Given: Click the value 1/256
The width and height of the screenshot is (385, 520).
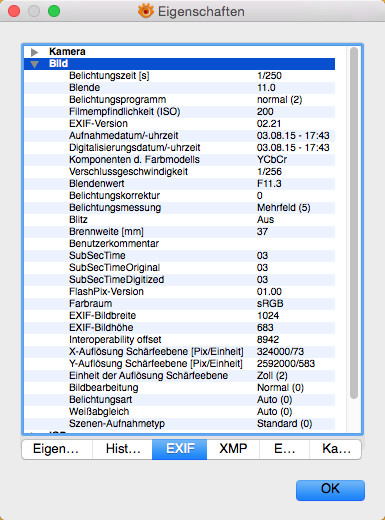Looking at the screenshot, I should 269,172.
